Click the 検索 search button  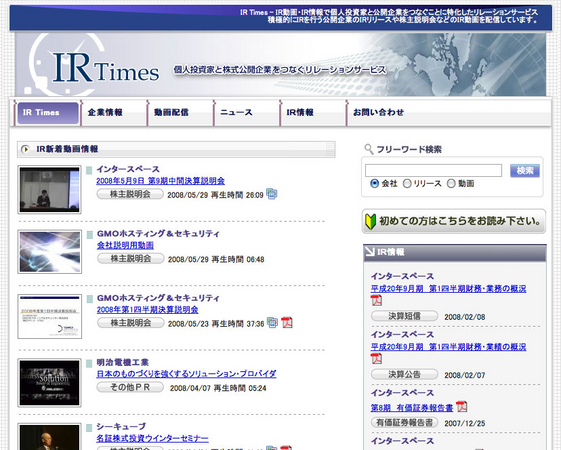coord(525,171)
